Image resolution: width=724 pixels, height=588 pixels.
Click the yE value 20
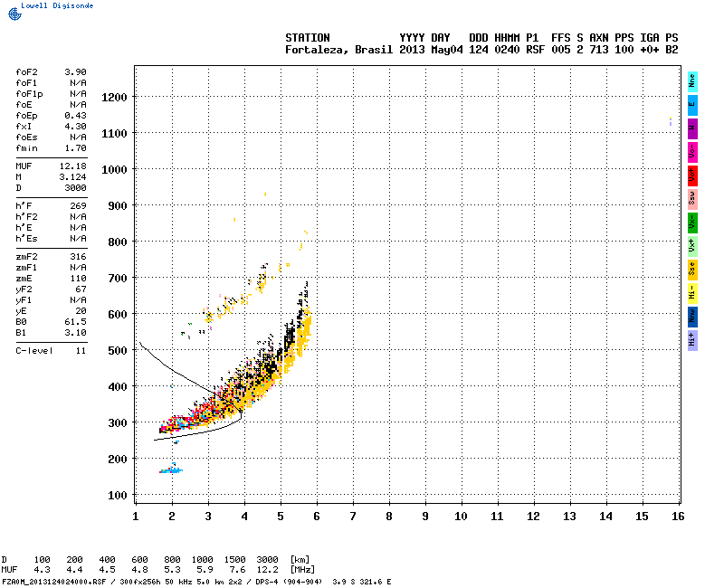pos(81,311)
